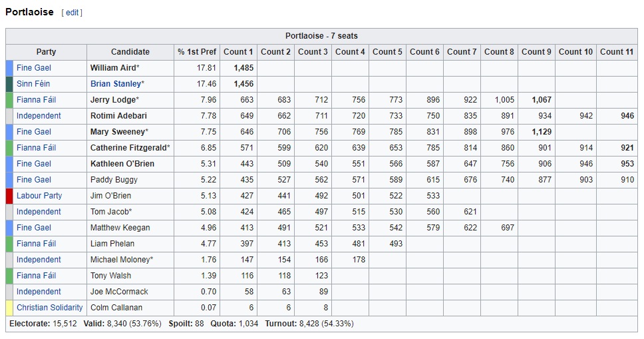The image size is (644, 339).
Task: Select candidate name Paddy Buggy
Action: point(114,180)
